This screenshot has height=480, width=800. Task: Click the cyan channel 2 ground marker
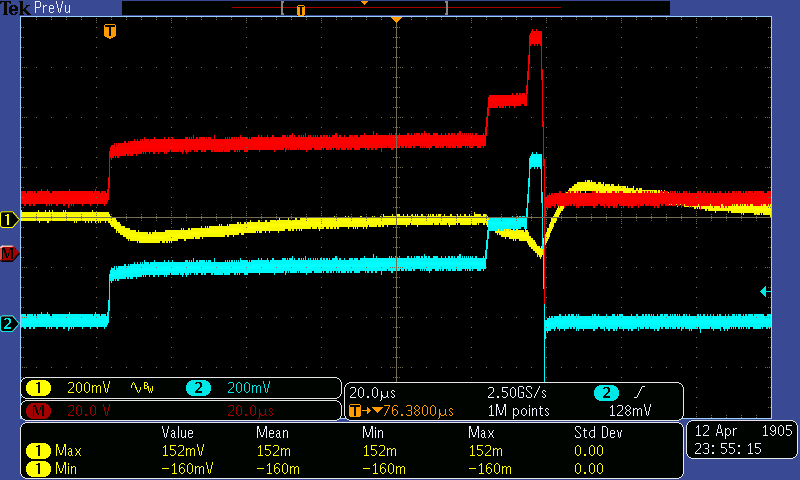point(9,323)
